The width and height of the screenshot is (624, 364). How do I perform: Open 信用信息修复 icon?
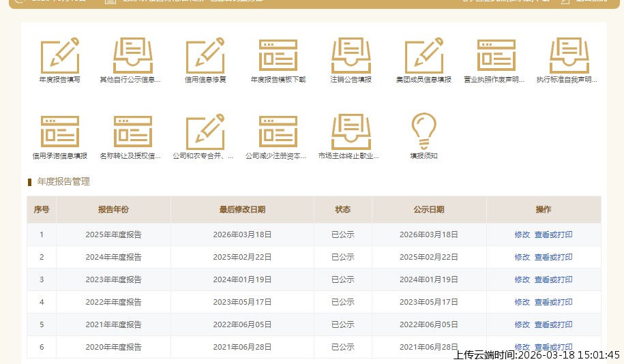(205, 56)
